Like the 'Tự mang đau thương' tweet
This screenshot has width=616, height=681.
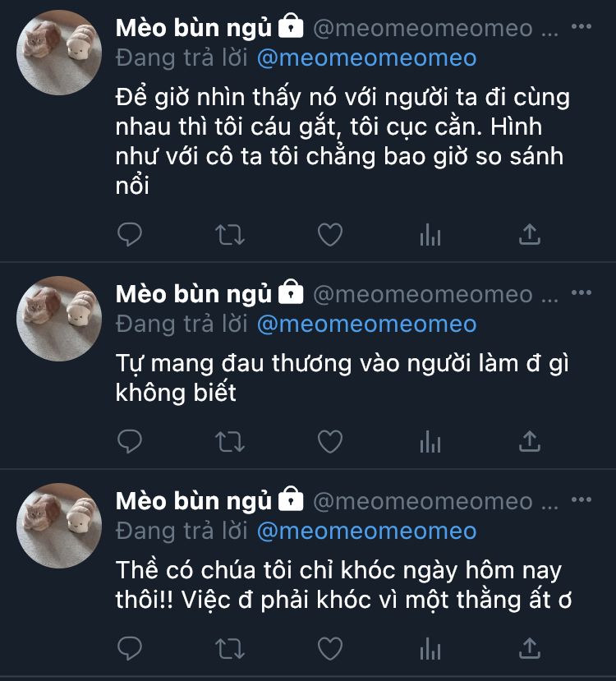(x=330, y=441)
